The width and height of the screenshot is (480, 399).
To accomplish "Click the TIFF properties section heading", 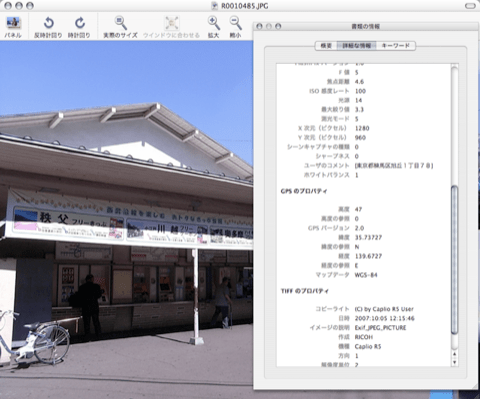I will point(305,291).
